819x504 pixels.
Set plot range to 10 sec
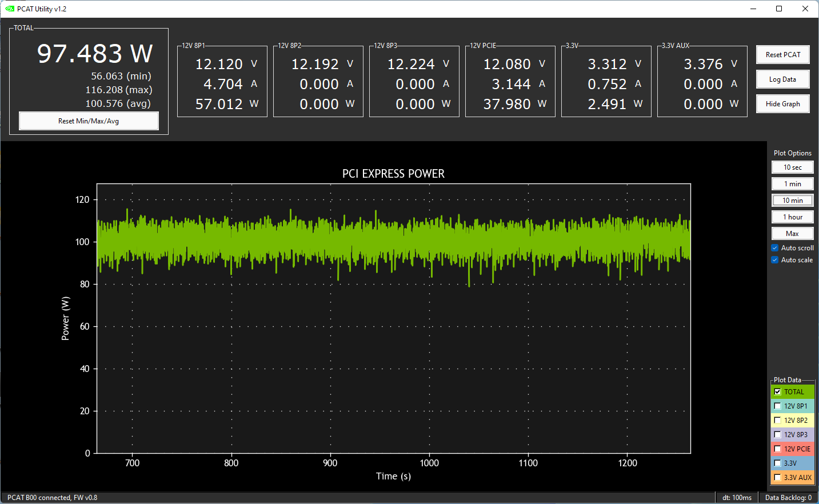pyautogui.click(x=792, y=167)
